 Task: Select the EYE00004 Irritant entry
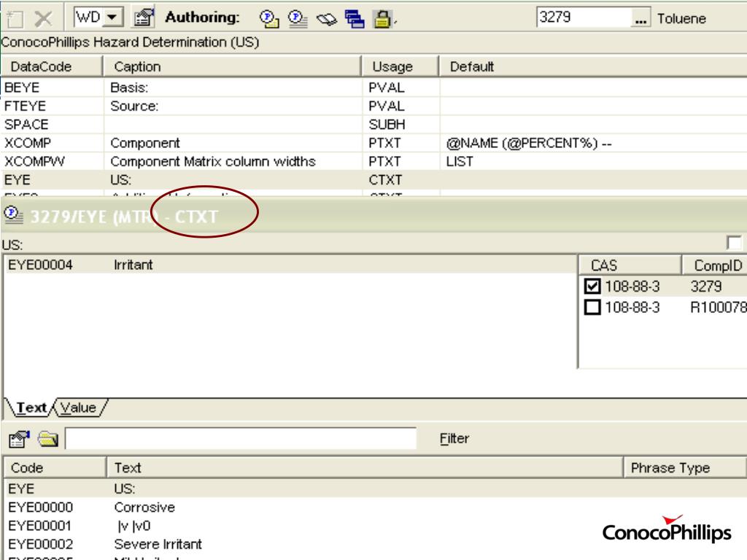coord(290,265)
